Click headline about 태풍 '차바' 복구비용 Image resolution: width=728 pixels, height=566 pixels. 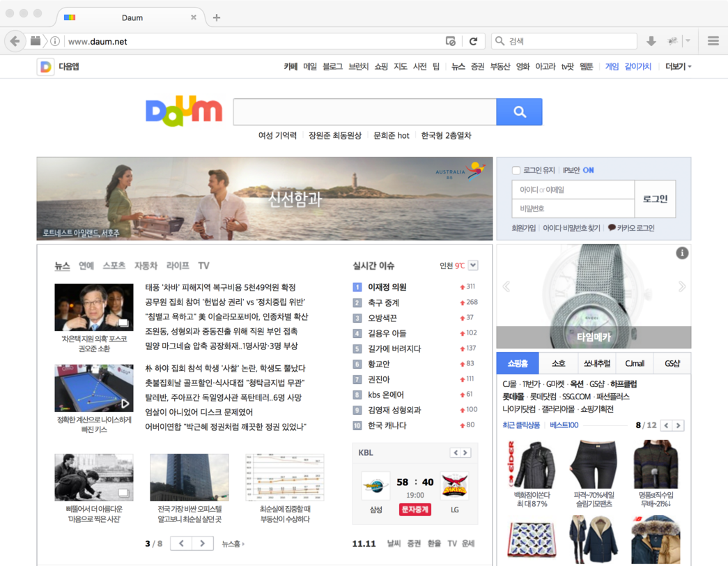click(221, 288)
